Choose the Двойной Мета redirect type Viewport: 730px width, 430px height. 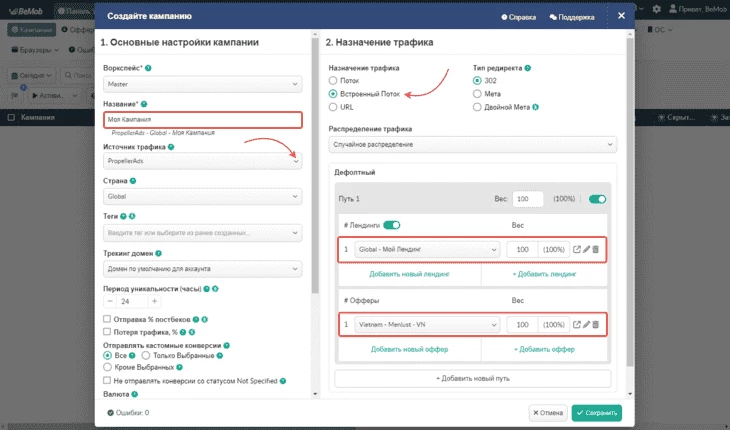click(477, 107)
